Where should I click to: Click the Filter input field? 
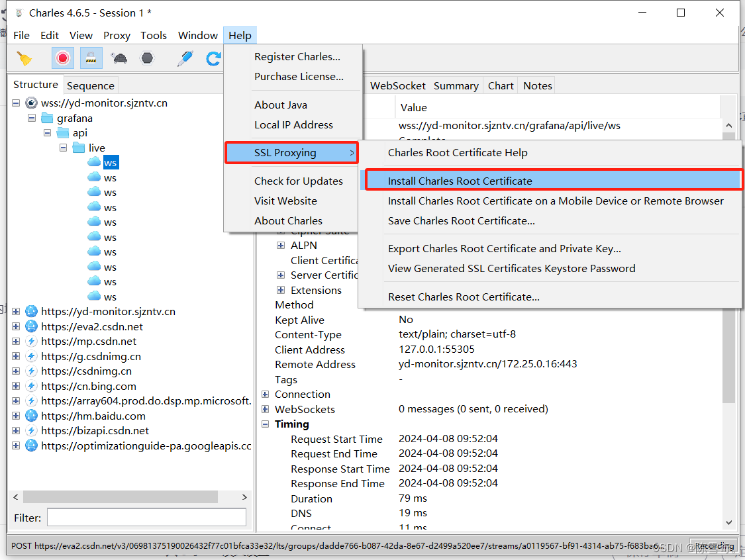click(146, 517)
